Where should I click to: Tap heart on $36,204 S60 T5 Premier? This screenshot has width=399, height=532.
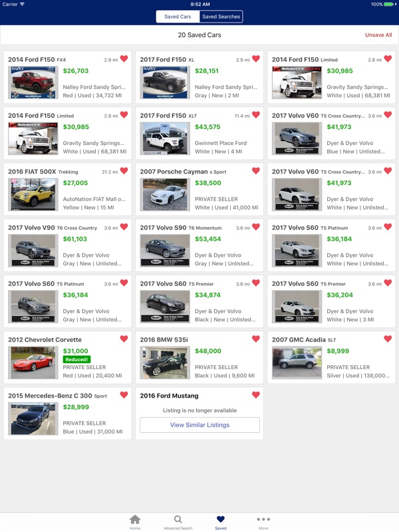pyautogui.click(x=388, y=283)
